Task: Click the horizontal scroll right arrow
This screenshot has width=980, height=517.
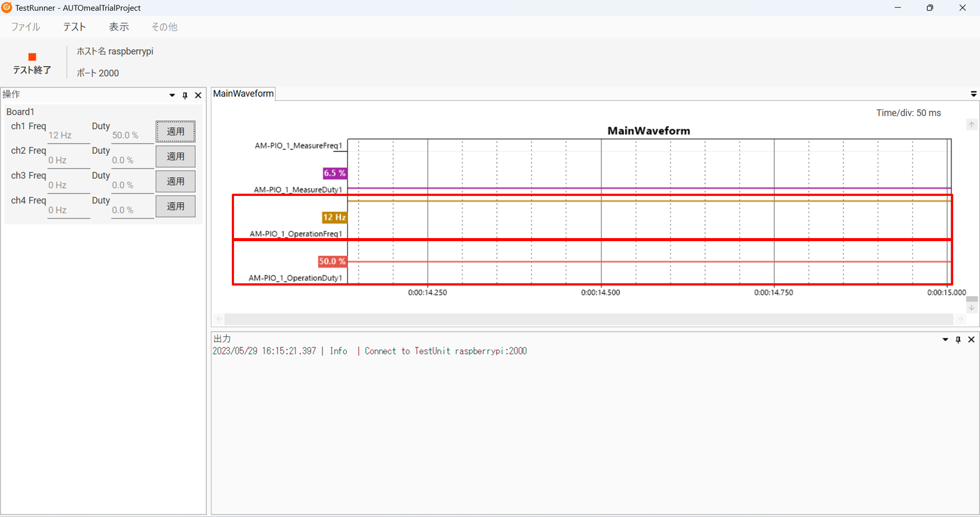Action: pos(960,319)
